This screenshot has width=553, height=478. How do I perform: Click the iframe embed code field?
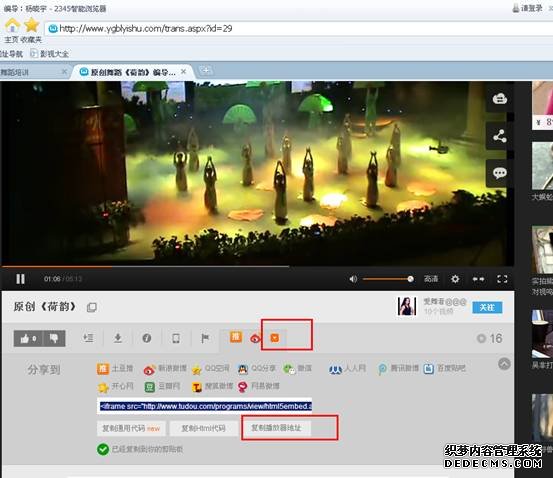tap(205, 406)
